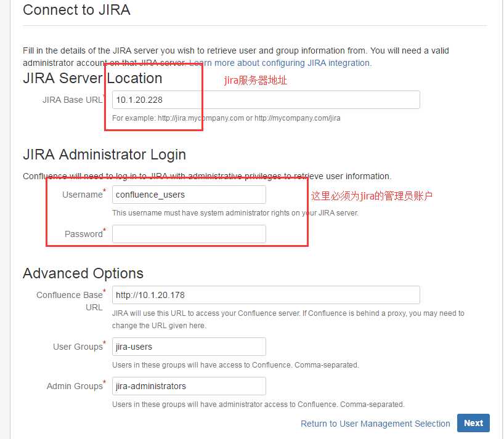Select the JIRA Administrator Login heading
Image resolution: width=504 pixels, height=439 pixels.
105,155
